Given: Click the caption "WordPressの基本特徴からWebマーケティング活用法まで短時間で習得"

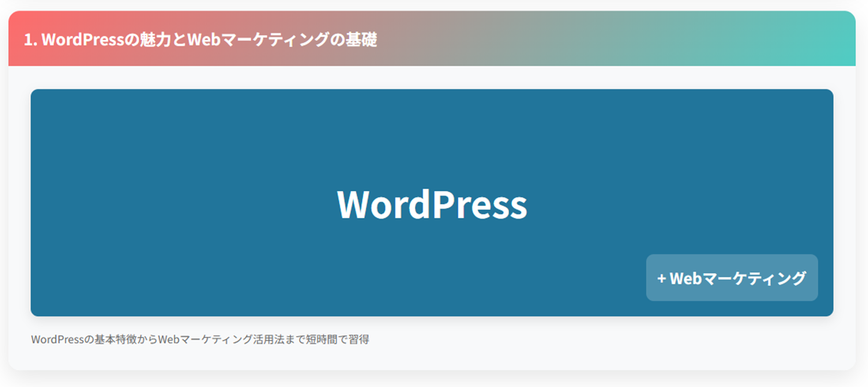Looking at the screenshot, I should (200, 339).
